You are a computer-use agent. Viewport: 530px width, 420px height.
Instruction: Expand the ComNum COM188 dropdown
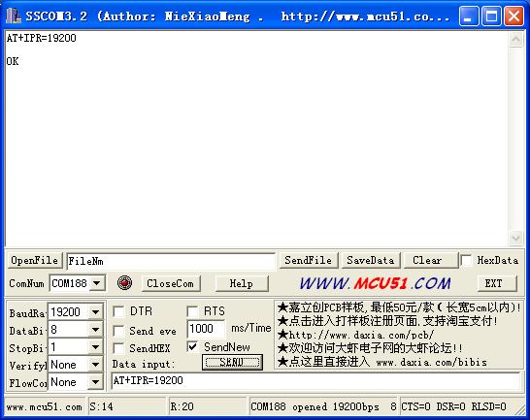pyautogui.click(x=97, y=283)
